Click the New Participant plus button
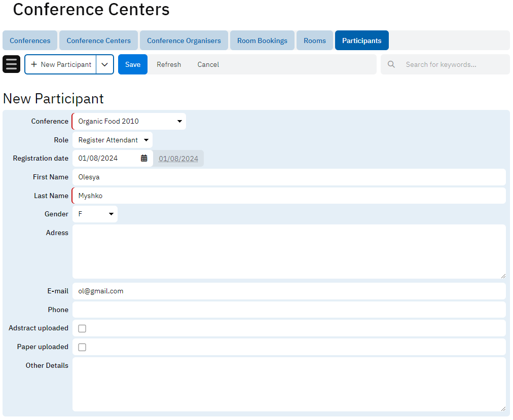 [61, 64]
